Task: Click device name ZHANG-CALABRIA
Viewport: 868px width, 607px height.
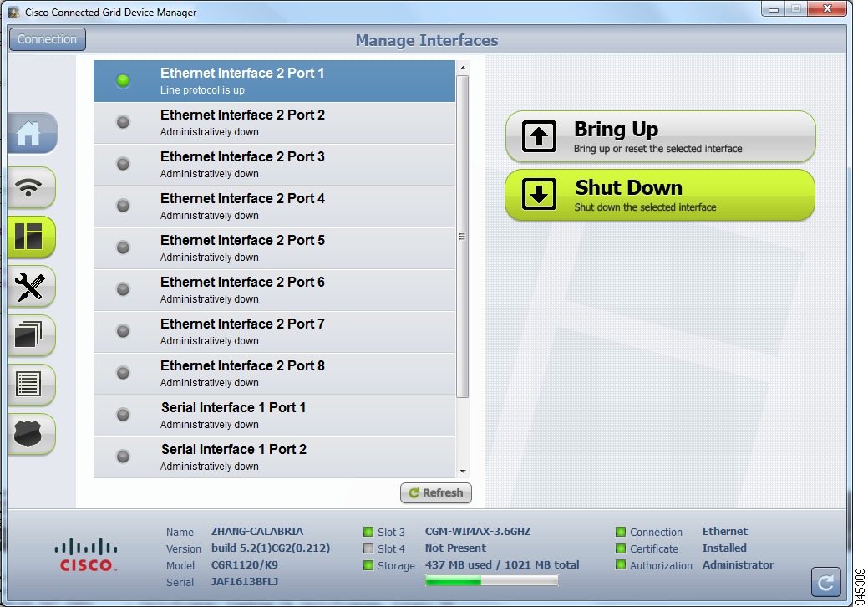Action: (256, 531)
